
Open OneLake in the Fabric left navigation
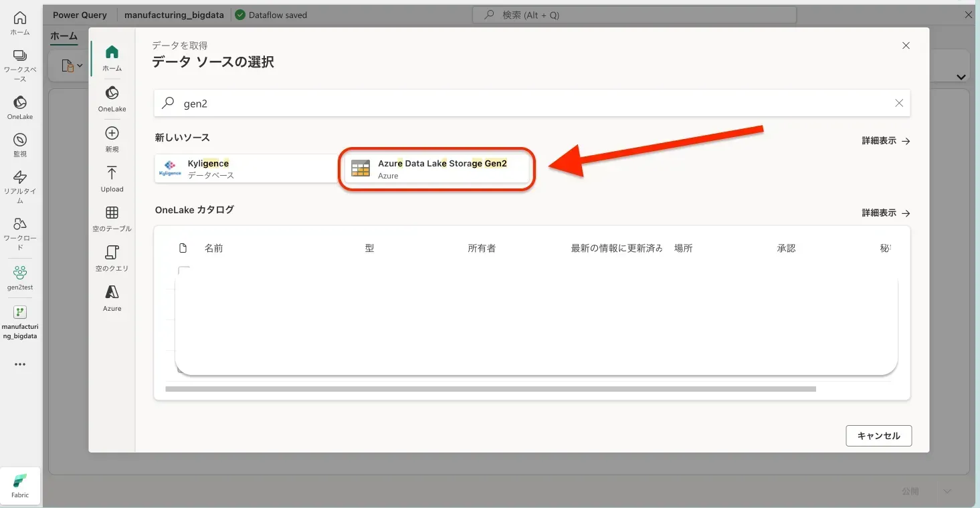pyautogui.click(x=20, y=106)
